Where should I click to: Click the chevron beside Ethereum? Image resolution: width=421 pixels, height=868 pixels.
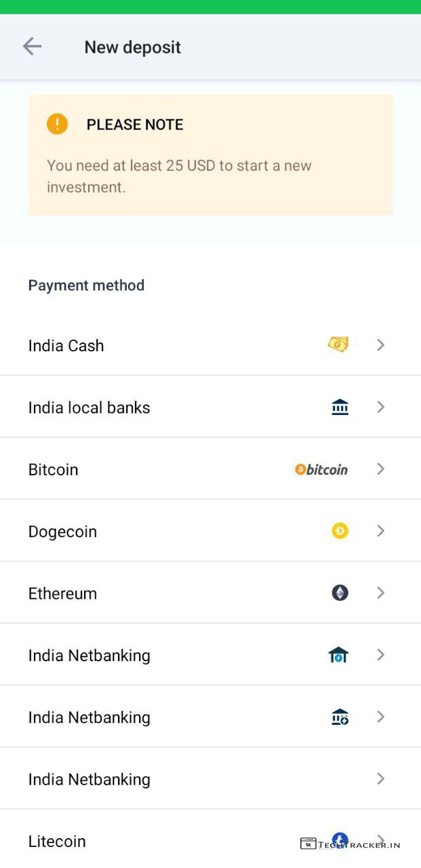point(380,593)
